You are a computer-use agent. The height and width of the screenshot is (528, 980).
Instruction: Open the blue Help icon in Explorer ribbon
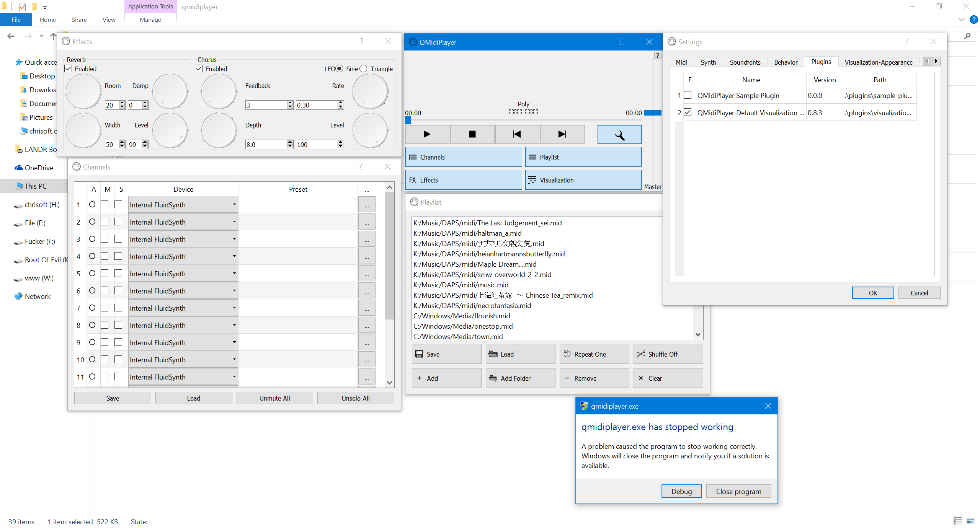(973, 20)
